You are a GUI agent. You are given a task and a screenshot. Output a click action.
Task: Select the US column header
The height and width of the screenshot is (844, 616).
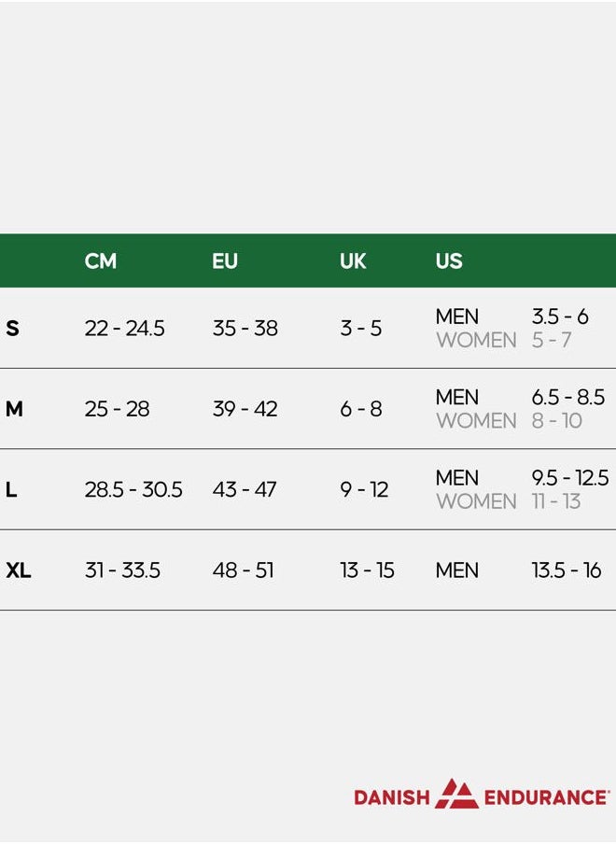point(449,261)
